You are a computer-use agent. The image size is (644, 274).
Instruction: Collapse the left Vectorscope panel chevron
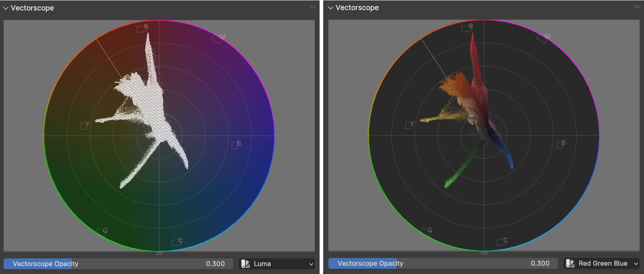6,8
